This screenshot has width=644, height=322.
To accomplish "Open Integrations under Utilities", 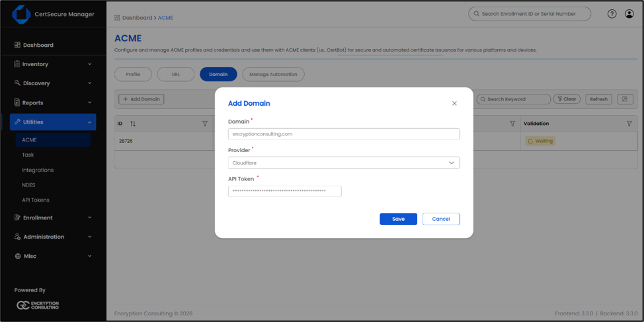I will 38,170.
